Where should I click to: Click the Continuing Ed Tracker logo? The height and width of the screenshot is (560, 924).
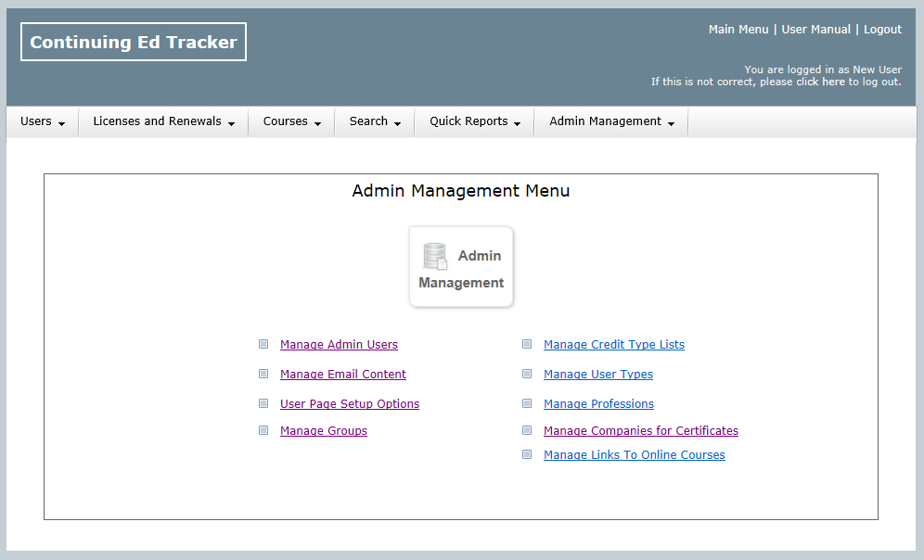(134, 42)
